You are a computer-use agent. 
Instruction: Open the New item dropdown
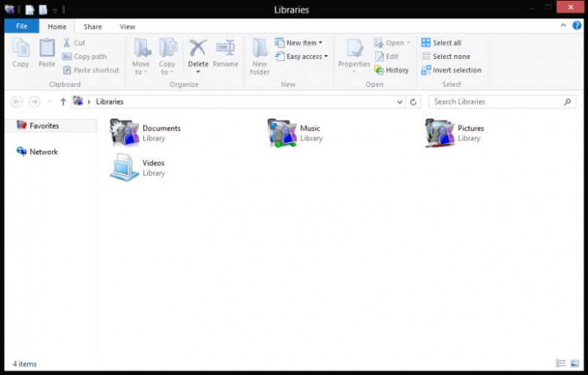pyautogui.click(x=299, y=42)
